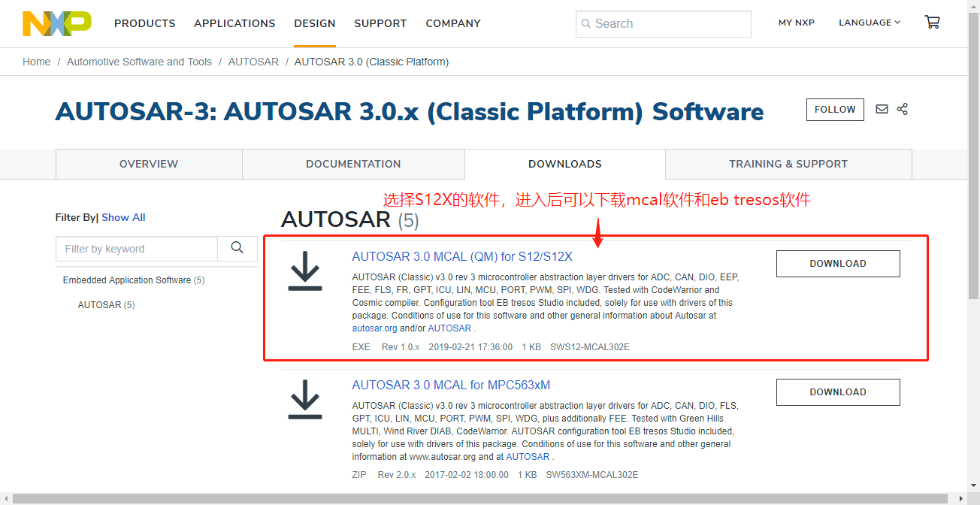Viewport: 980px width, 505px height.
Task: Click the FOLLOW button
Action: (835, 109)
